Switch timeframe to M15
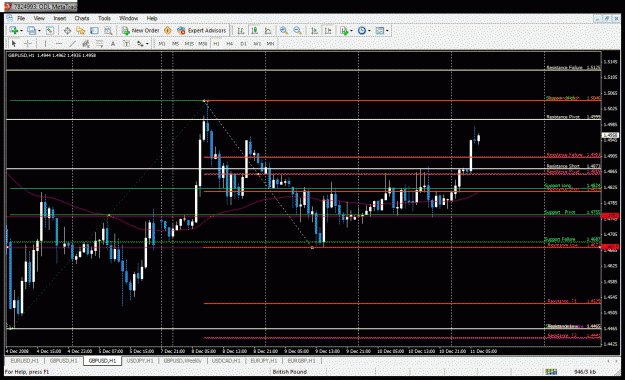This screenshot has width=625, height=380. (x=189, y=43)
